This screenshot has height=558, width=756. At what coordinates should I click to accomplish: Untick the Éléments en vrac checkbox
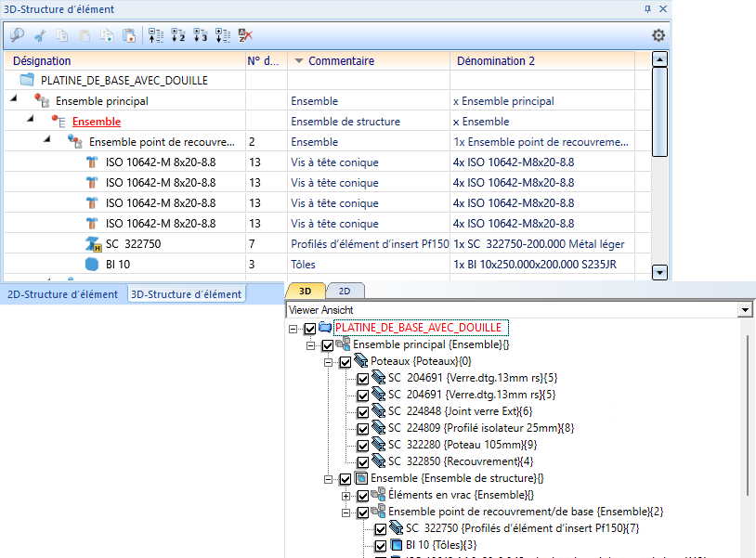363,496
